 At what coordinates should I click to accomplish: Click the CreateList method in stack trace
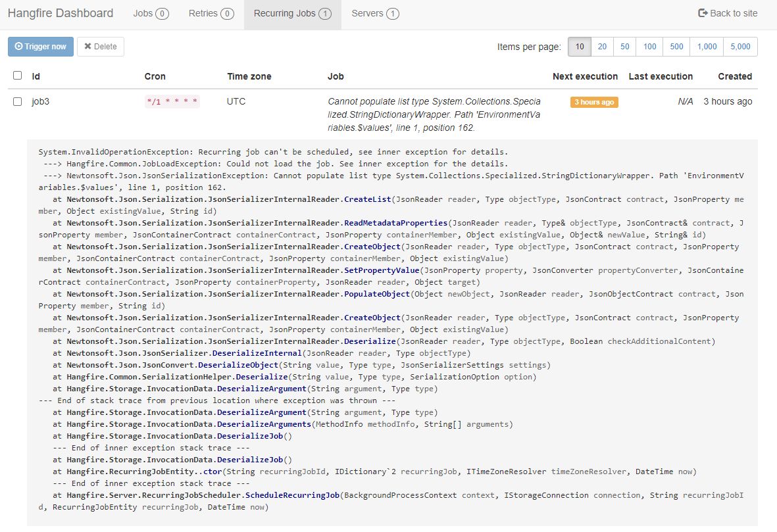[x=368, y=199]
